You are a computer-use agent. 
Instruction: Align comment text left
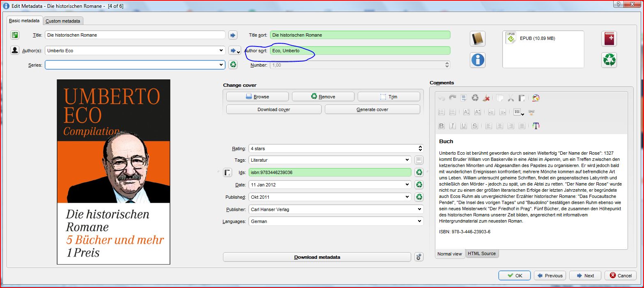click(x=489, y=126)
